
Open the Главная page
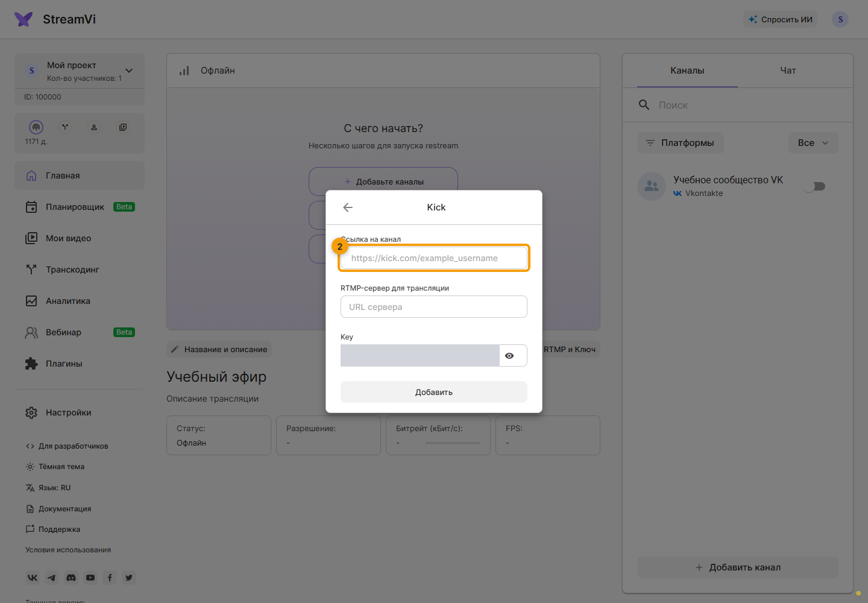point(80,175)
